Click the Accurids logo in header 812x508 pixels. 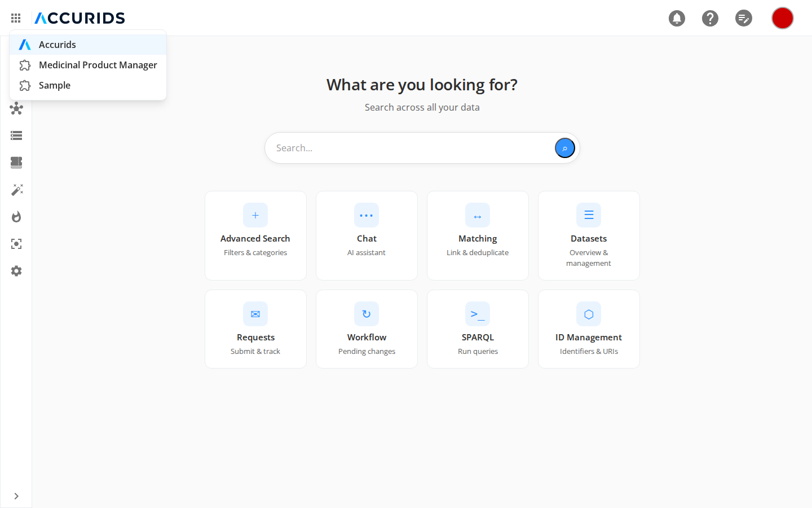(80, 18)
